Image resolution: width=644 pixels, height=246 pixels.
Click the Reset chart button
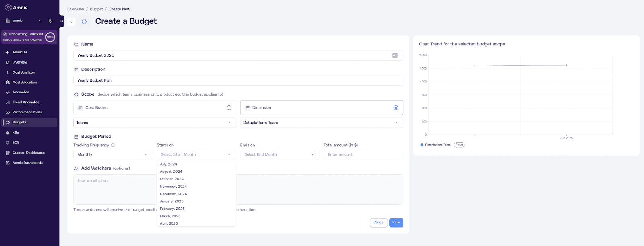pos(459,145)
